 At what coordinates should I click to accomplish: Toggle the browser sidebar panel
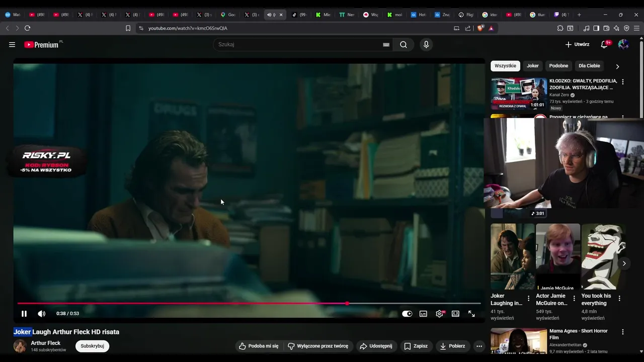point(596,28)
